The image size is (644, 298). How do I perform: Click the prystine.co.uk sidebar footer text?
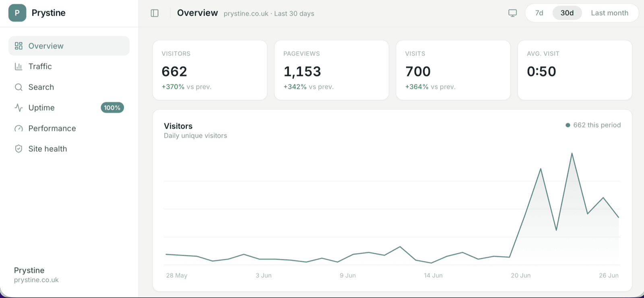[x=36, y=280]
